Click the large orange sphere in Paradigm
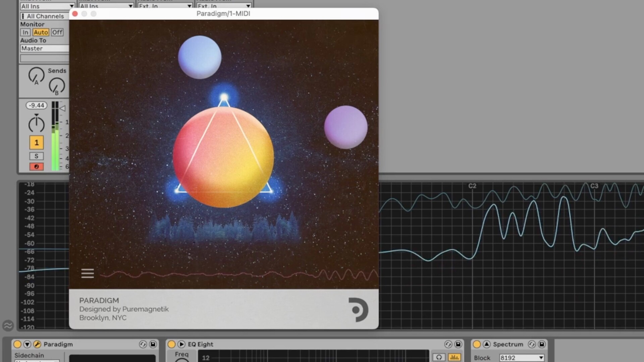This screenshot has width=644, height=362. (223, 157)
